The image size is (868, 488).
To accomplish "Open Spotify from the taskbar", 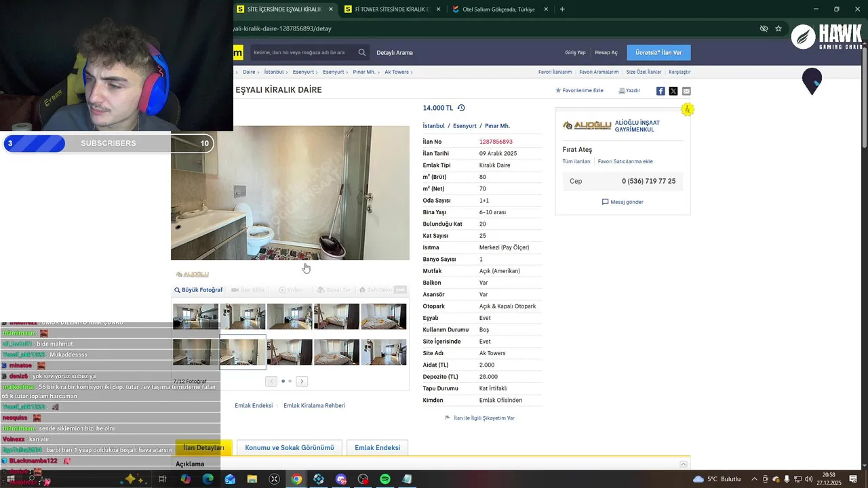I will click(384, 479).
